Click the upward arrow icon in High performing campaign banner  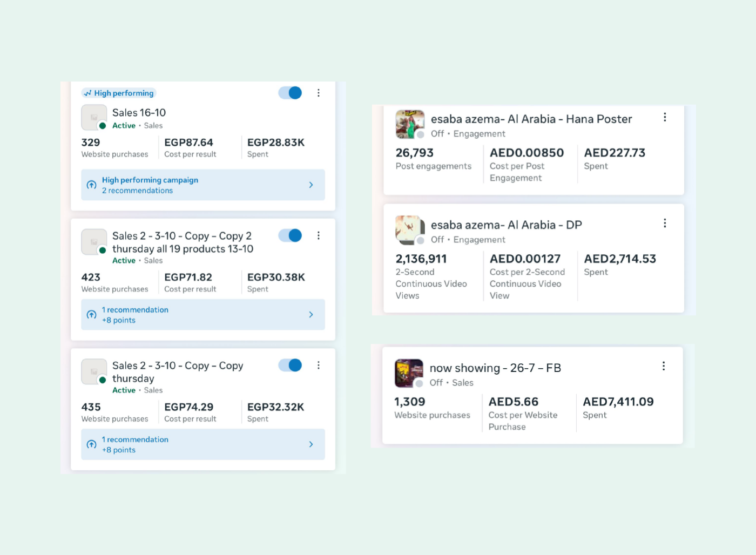click(x=92, y=185)
